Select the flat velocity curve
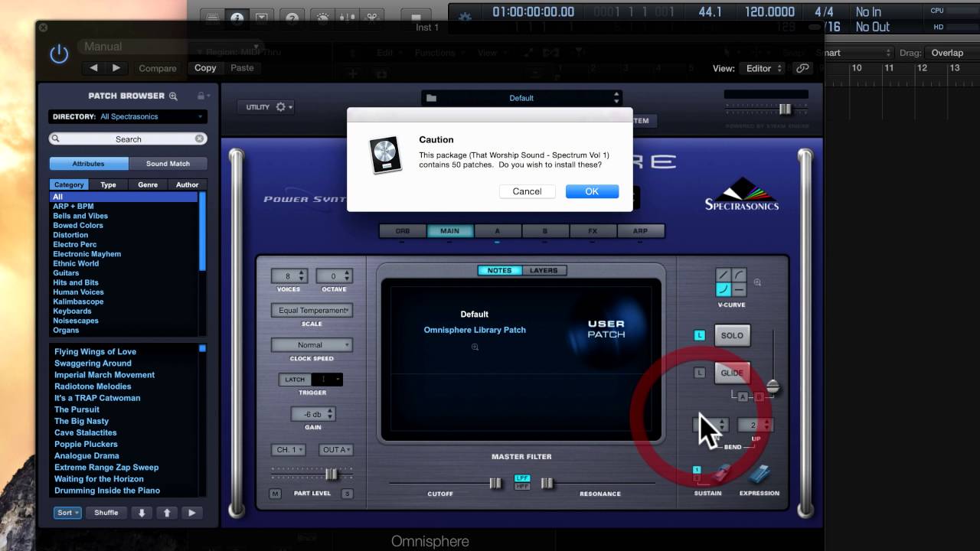980x551 pixels. coord(739,289)
